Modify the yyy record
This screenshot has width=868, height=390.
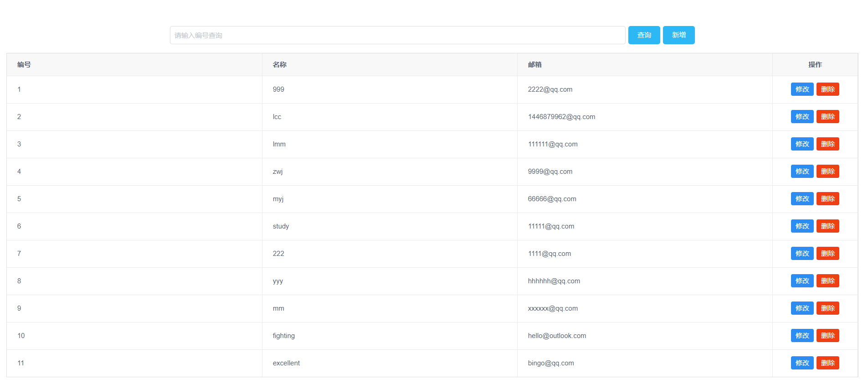pos(802,281)
